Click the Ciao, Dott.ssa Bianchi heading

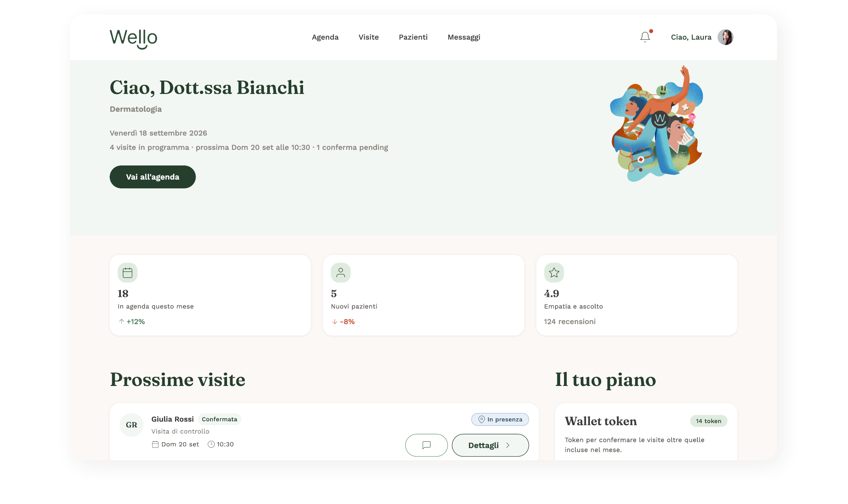point(207,88)
